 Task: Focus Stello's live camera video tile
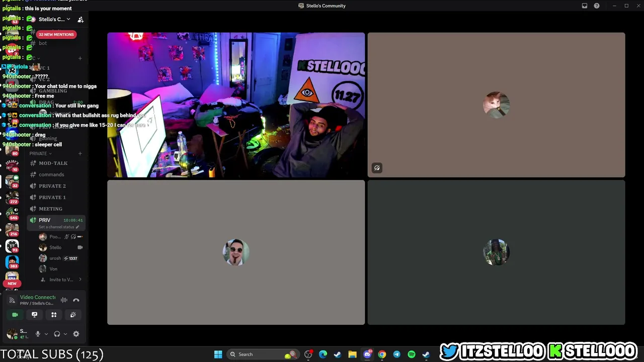point(236,105)
